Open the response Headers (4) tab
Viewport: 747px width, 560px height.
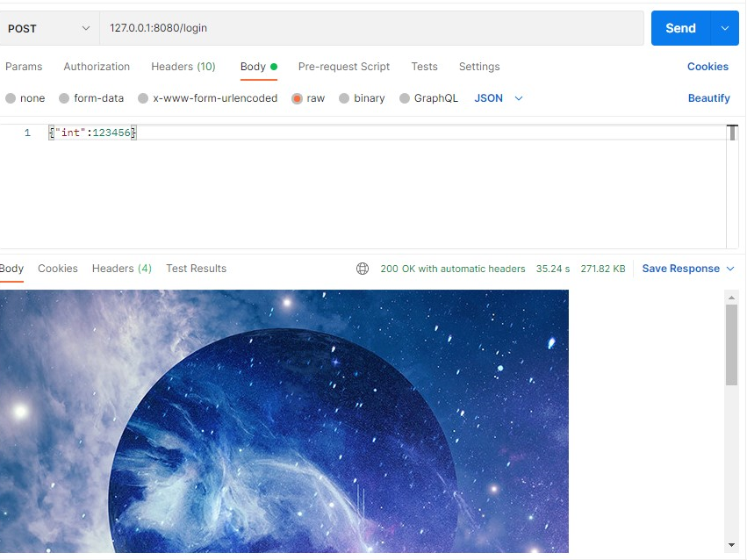122,269
